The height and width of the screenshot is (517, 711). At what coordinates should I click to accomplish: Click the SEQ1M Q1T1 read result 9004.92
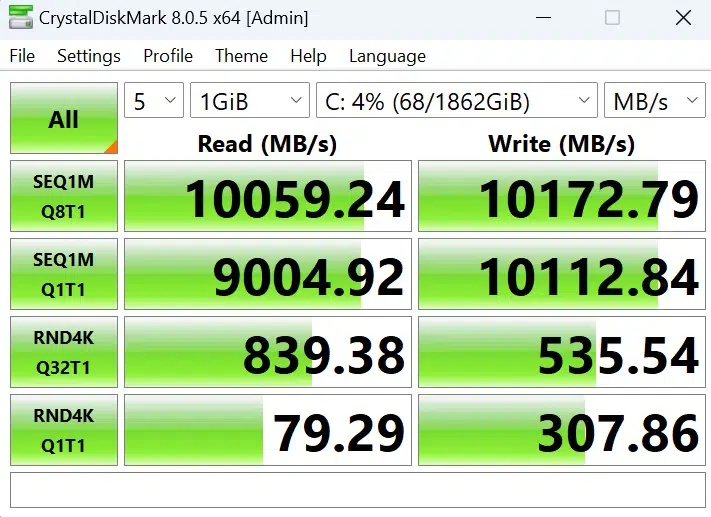coord(268,274)
